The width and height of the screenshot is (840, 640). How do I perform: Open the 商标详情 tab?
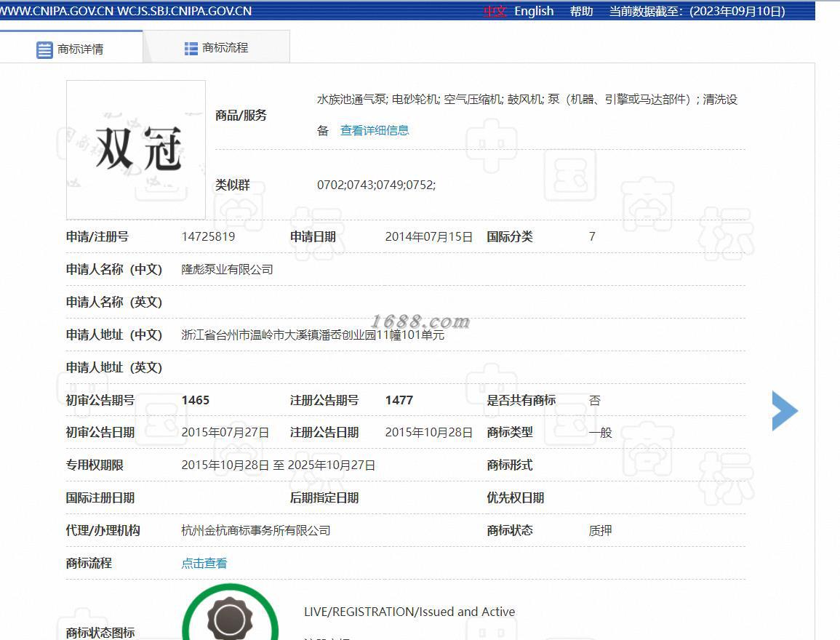click(x=71, y=48)
